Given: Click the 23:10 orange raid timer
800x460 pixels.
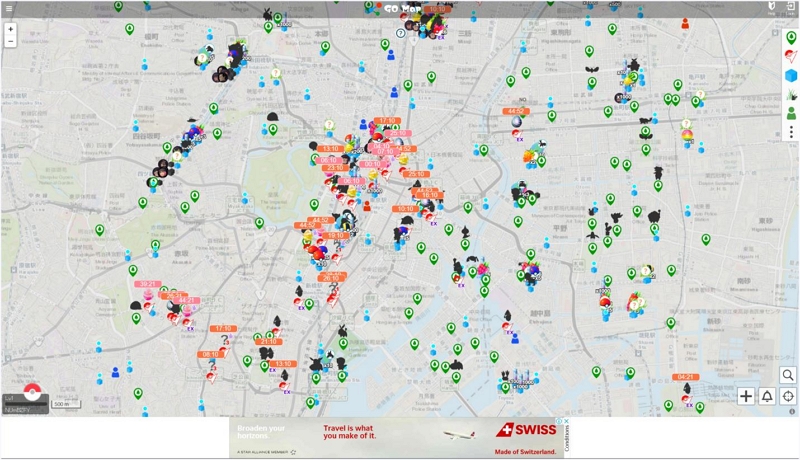Looking at the screenshot, I should pos(335,167).
